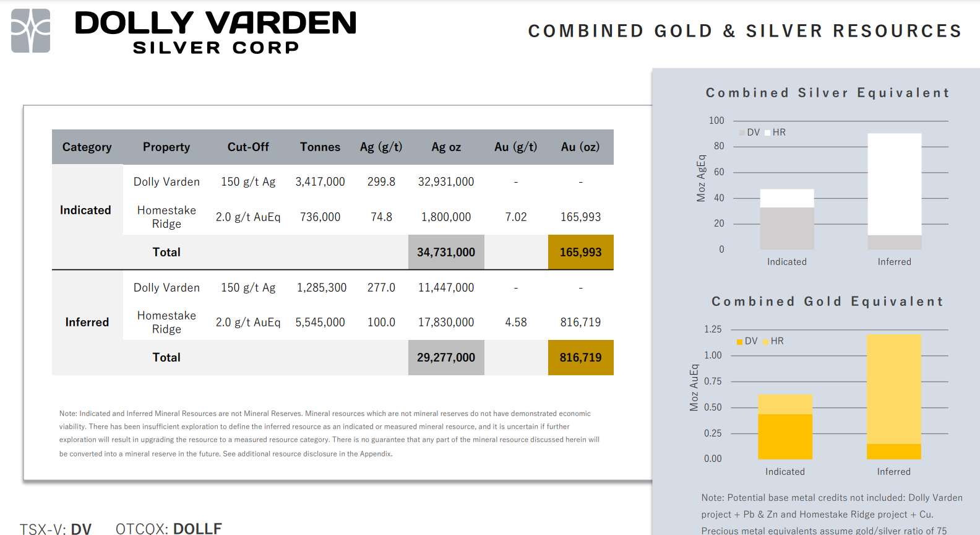The image size is (980, 535).
Task: Click the silver grade value 100.0
Action: point(381,323)
